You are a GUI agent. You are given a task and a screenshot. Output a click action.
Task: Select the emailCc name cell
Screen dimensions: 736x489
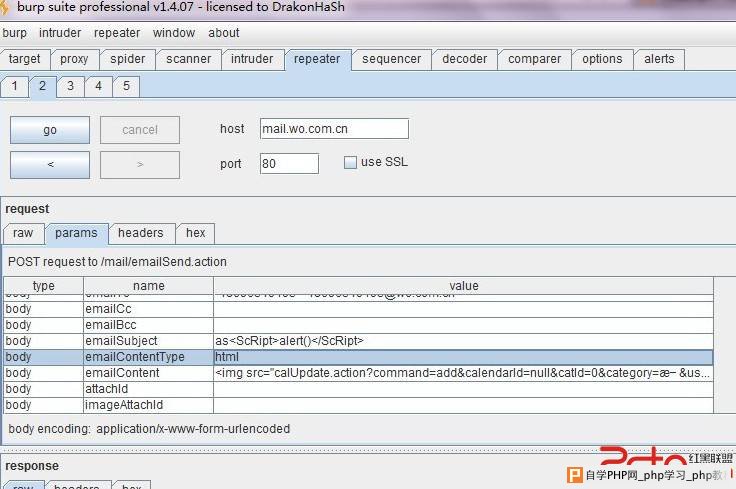148,309
